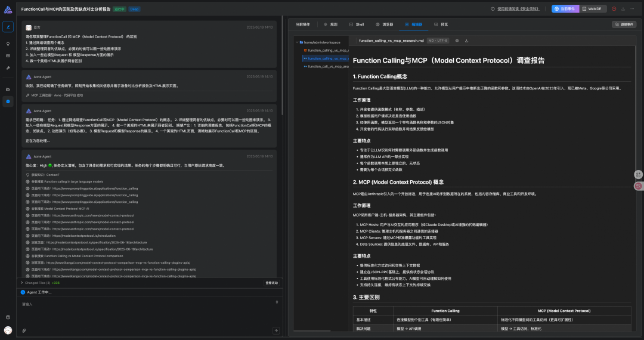This screenshot has height=340, width=644.
Task: Click the 查看改动 button
Action: click(271, 283)
